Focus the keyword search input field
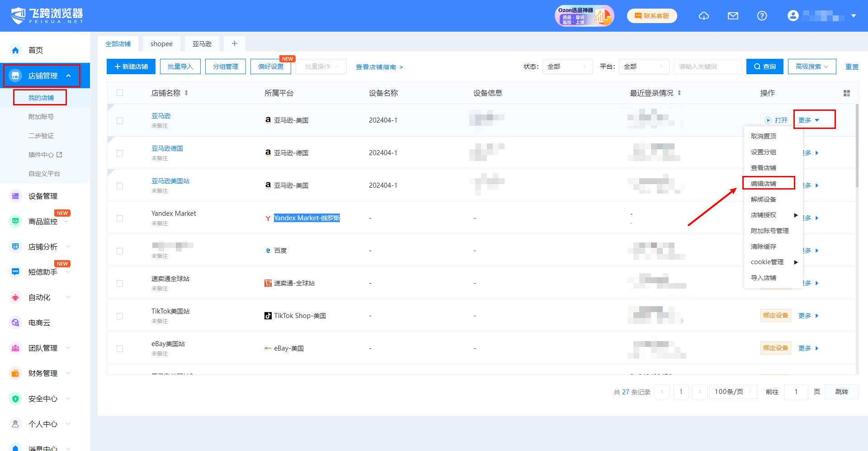The image size is (868, 451). pos(707,66)
